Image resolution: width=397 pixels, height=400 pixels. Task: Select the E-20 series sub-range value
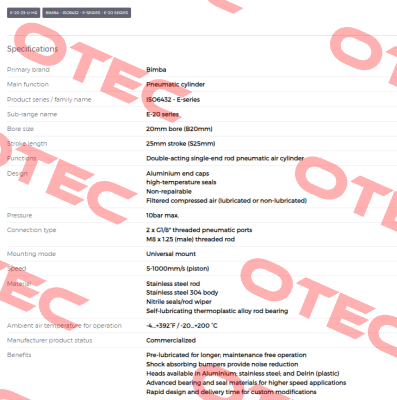tap(162, 114)
